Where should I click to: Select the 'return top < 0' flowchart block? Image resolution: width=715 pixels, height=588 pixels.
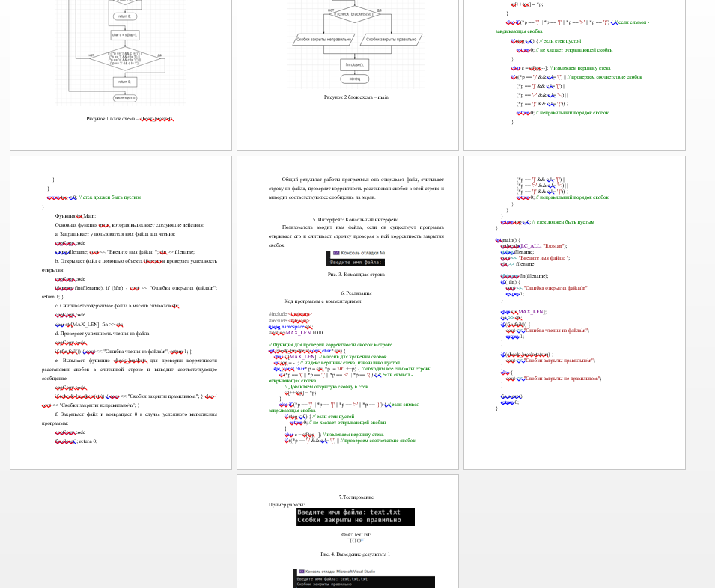click(x=124, y=98)
